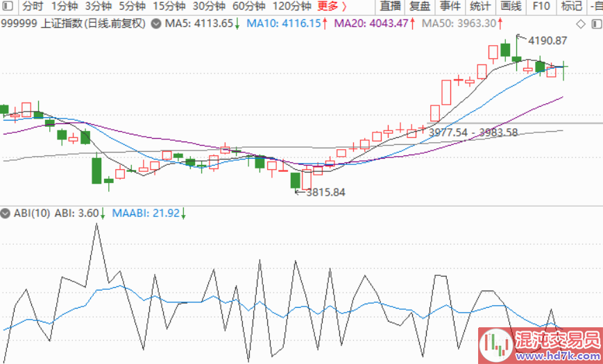The width and height of the screenshot is (603, 364).
Task: Open the 事件 events button
Action: (450, 7)
